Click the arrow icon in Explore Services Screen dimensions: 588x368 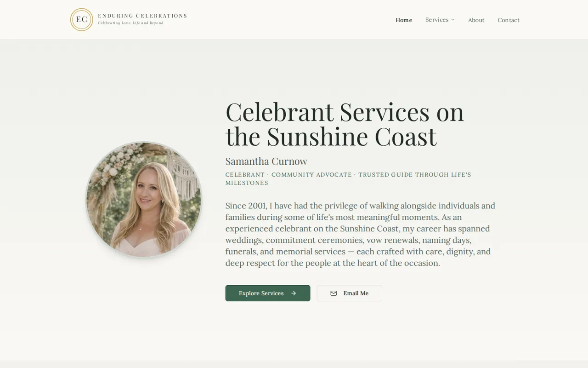(294, 293)
